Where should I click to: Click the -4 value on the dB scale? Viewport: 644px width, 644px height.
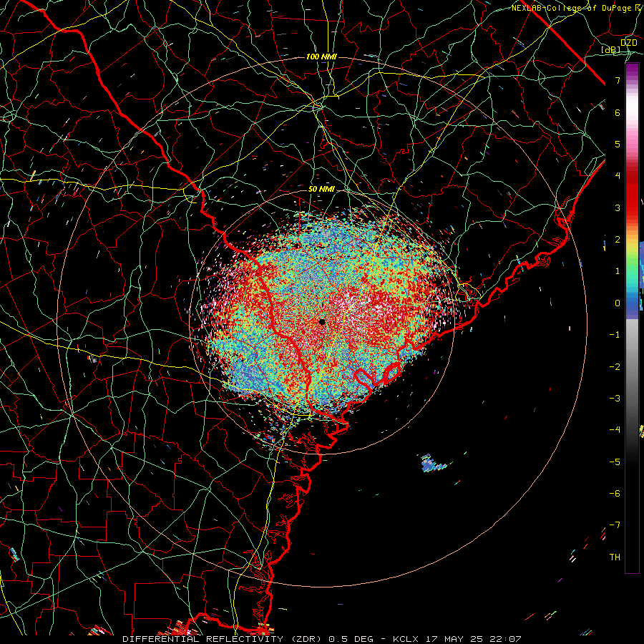[615, 430]
